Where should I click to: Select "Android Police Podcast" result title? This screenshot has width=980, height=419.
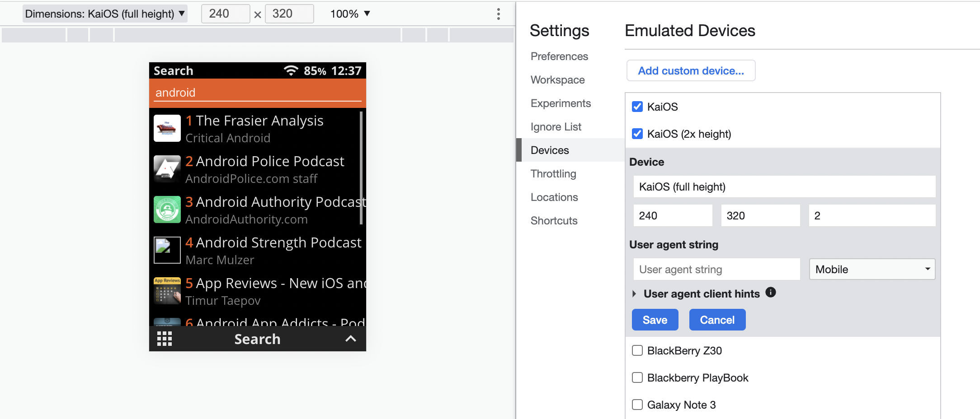(270, 161)
